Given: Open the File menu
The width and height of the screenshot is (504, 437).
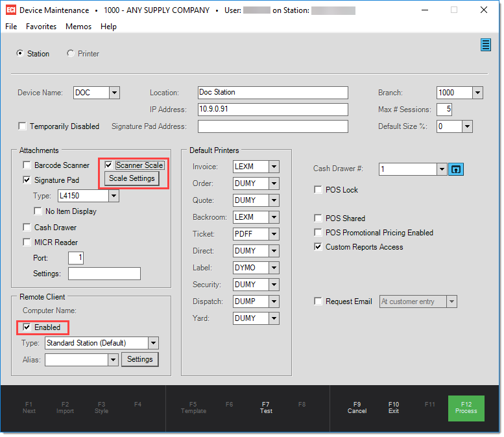Looking at the screenshot, I should (11, 27).
